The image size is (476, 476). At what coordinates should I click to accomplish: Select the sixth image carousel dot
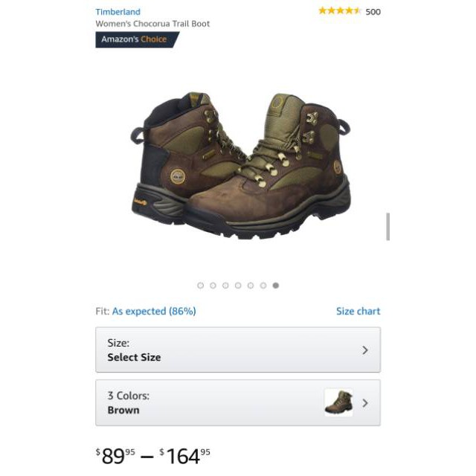[x=263, y=286]
